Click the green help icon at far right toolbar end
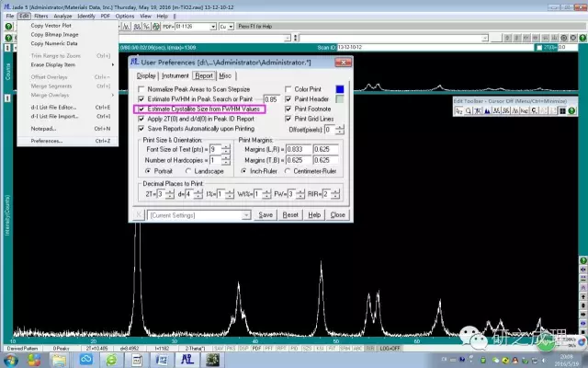 [582, 38]
